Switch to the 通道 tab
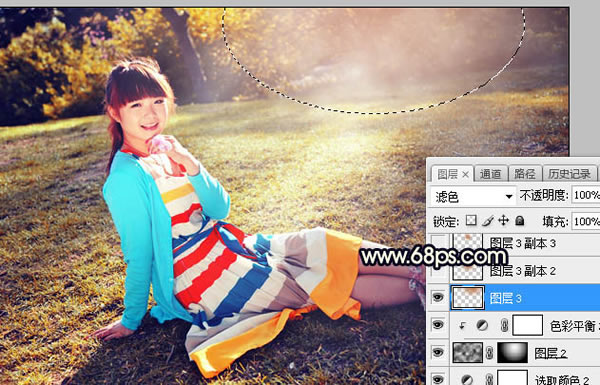 (491, 174)
